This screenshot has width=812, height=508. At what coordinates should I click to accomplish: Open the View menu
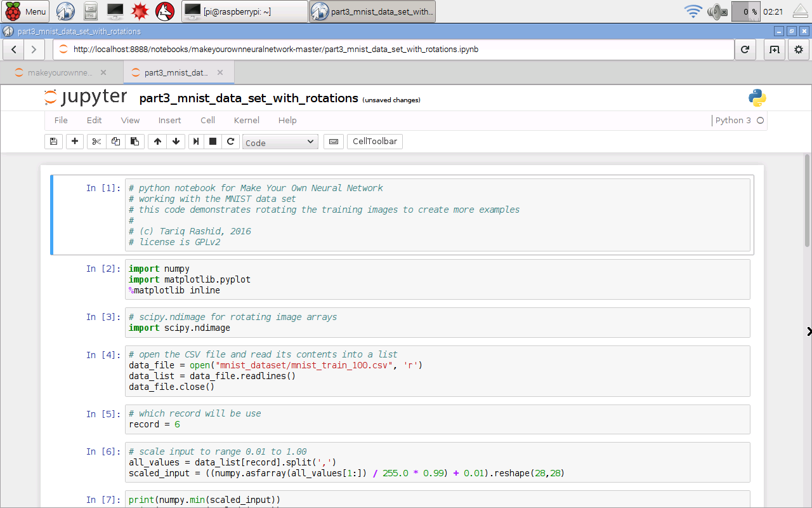pyautogui.click(x=130, y=120)
